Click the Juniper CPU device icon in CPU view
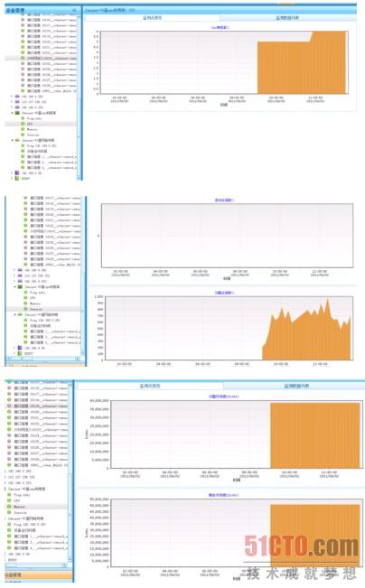365x588 pixels. pyautogui.click(x=17, y=113)
